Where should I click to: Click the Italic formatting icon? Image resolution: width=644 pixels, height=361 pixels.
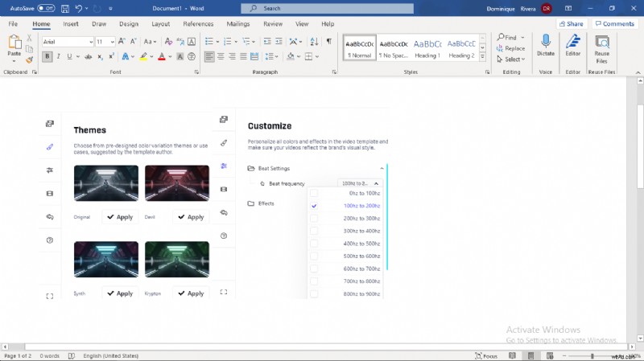(x=58, y=56)
